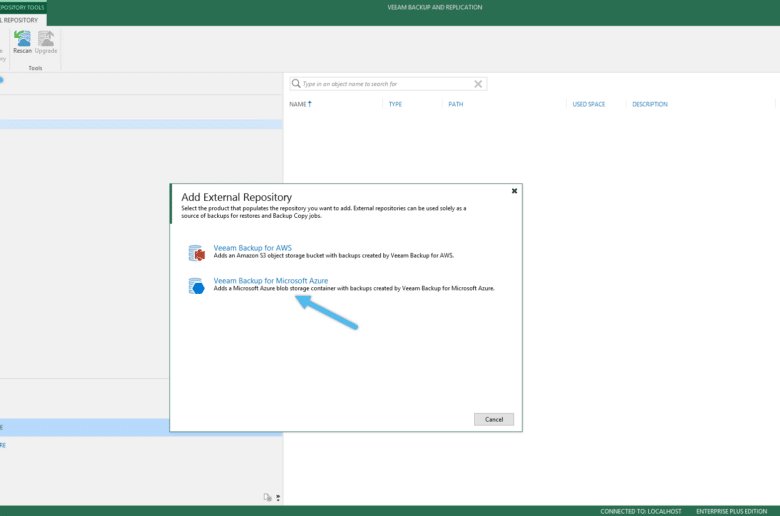Viewport: 780px width, 516px height.
Task: Click the search magnifier icon
Action: pyautogui.click(x=296, y=84)
